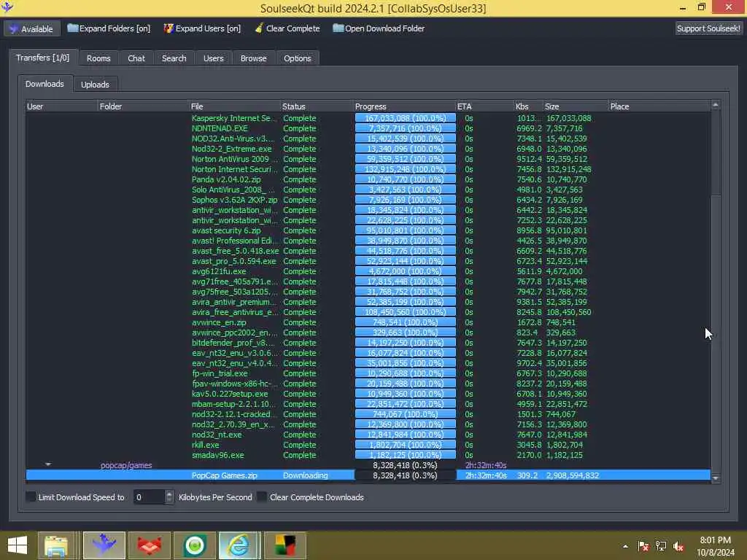747x560 pixels.
Task: Sort by the Place column header
Action: click(659, 106)
